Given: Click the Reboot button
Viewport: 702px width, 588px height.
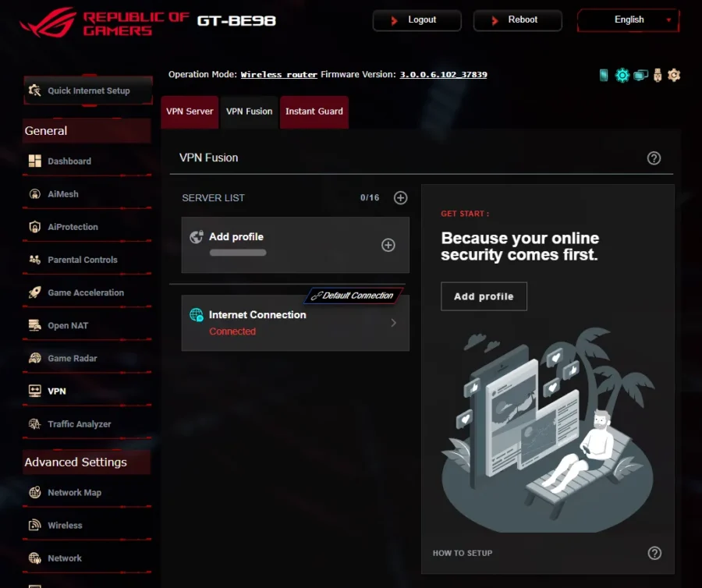Looking at the screenshot, I should pos(518,20).
